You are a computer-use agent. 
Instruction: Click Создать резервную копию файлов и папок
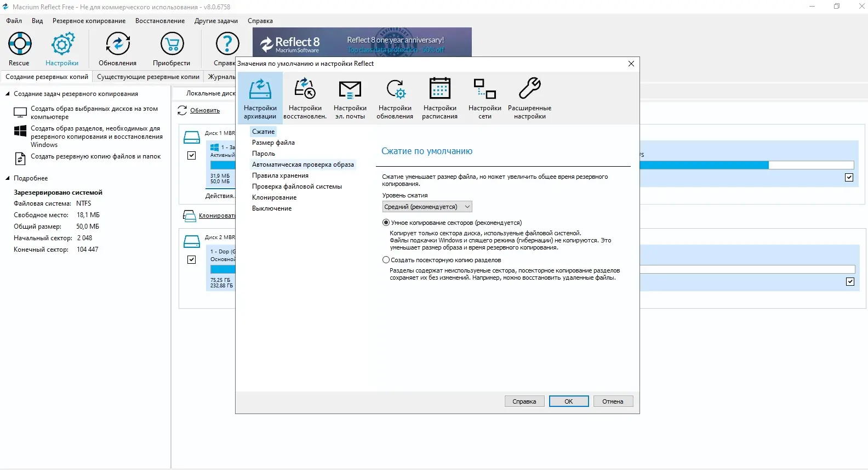point(96,156)
